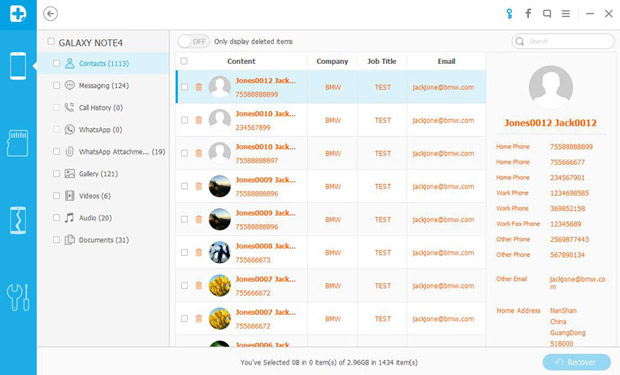Delete Jones0012 contact using trash icon

coord(198,87)
